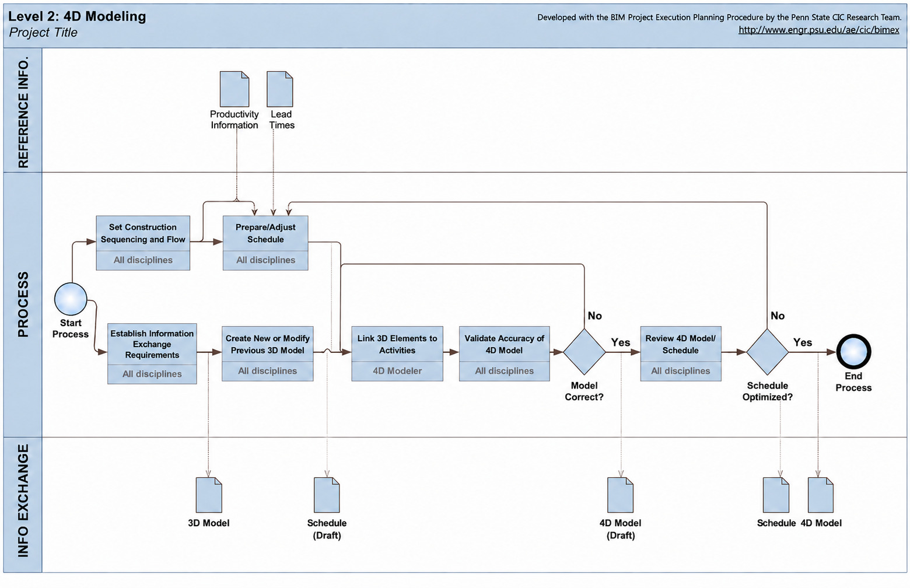This screenshot has height=588, width=910.
Task: Click the Yes label after Schedule Optimized?
Action: tap(803, 342)
